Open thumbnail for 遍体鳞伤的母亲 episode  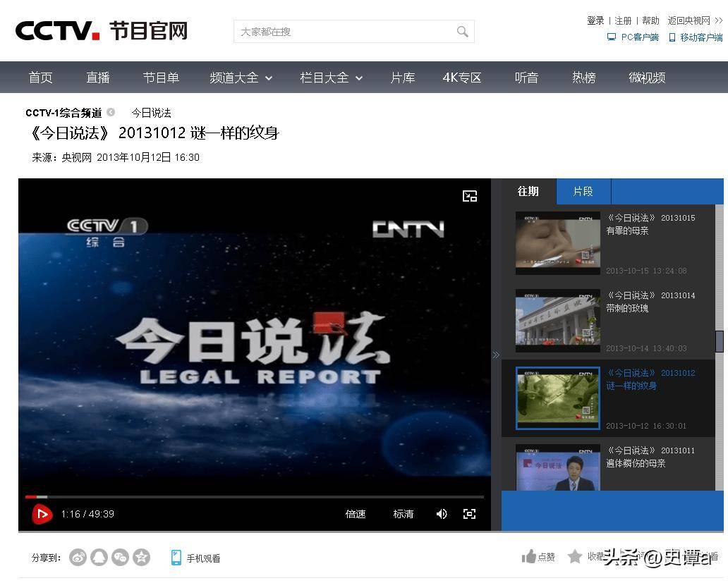click(557, 467)
